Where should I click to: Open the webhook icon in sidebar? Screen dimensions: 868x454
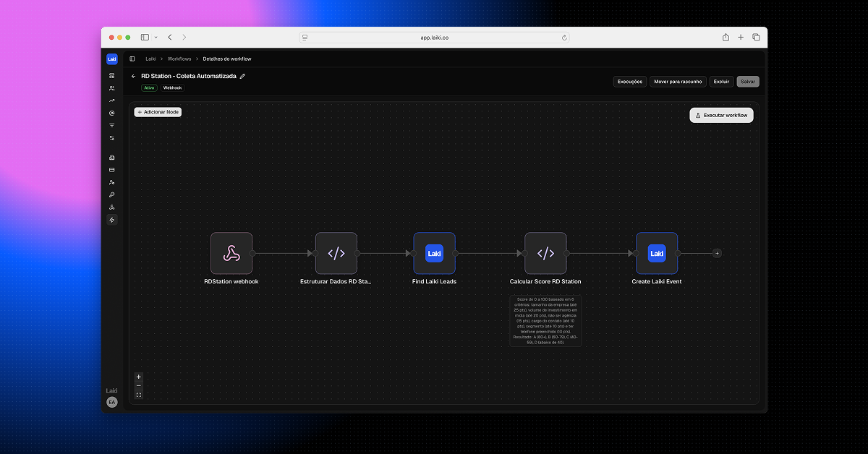click(x=112, y=207)
